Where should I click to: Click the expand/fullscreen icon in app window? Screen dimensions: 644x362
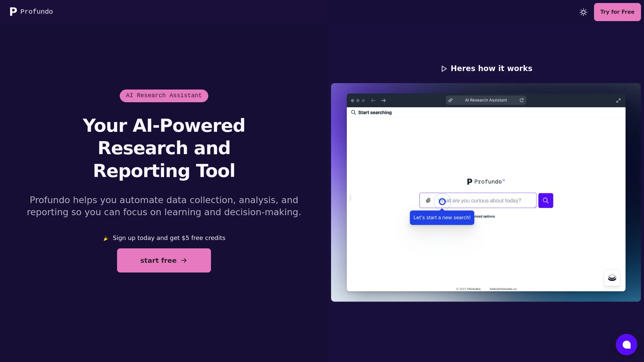pos(619,100)
